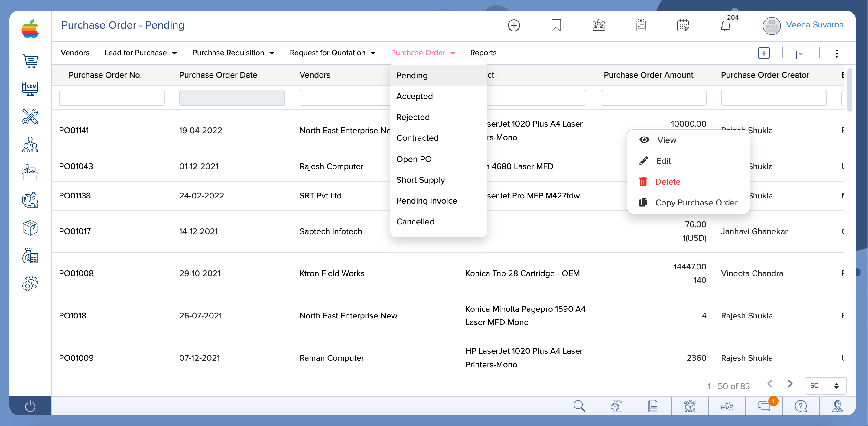Select Open PO from the menu
Viewport: 868px width, 426px height.
pos(438,159)
